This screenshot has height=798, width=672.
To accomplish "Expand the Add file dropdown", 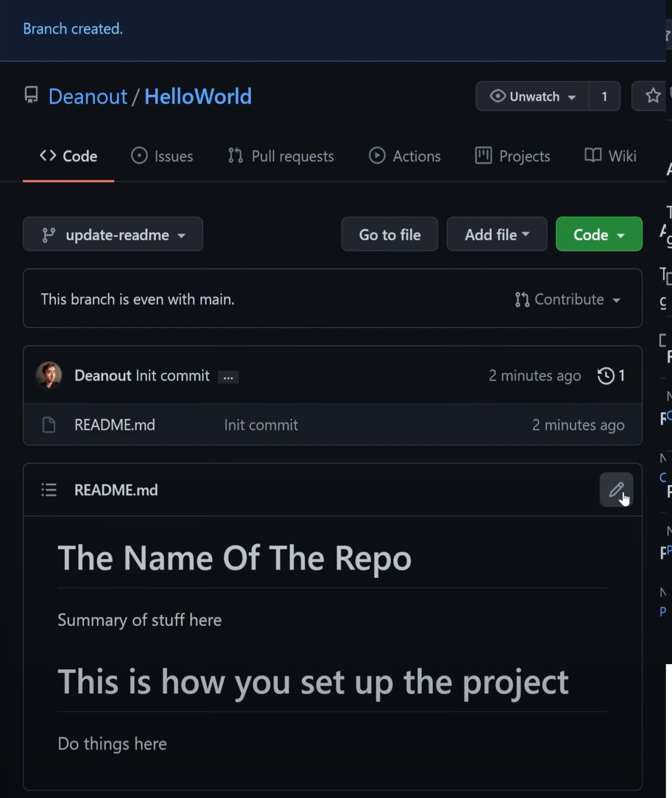I will 497,234.
